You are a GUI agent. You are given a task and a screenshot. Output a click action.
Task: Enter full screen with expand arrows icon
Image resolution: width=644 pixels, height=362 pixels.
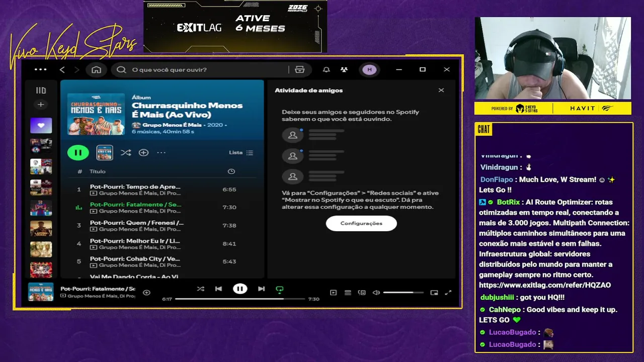[448, 293]
